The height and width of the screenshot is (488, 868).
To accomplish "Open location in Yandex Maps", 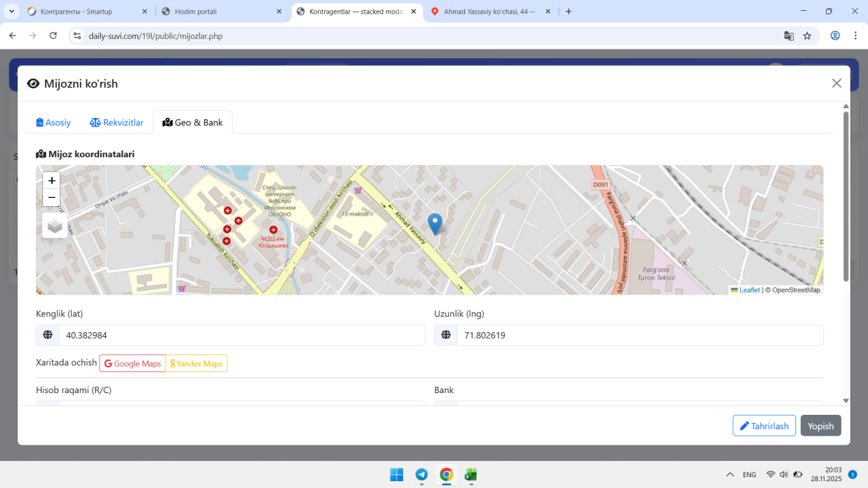I will (x=197, y=364).
